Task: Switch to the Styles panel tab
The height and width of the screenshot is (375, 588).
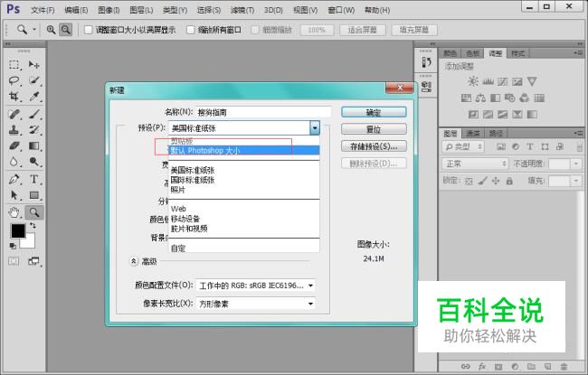Action: click(517, 53)
